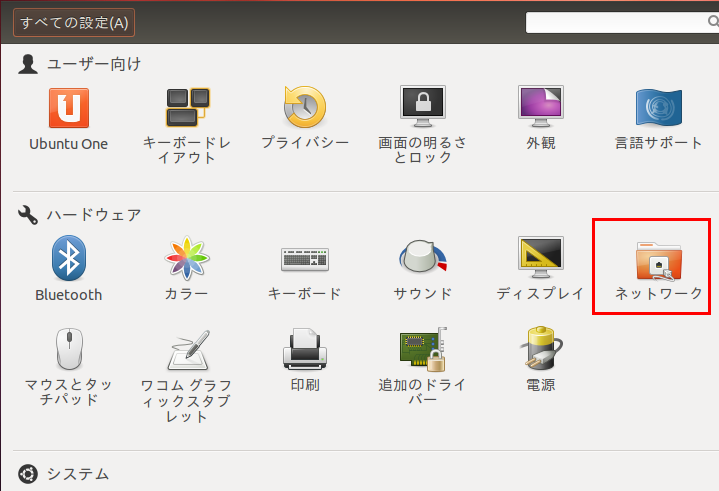Open the 印刷 printer icon
This screenshot has width=719, height=491.
click(x=305, y=348)
